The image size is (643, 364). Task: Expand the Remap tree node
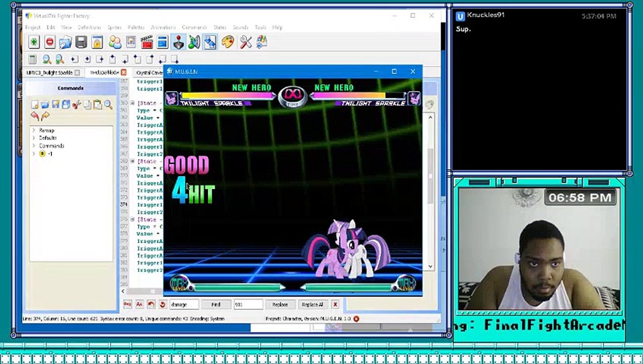pos(33,130)
